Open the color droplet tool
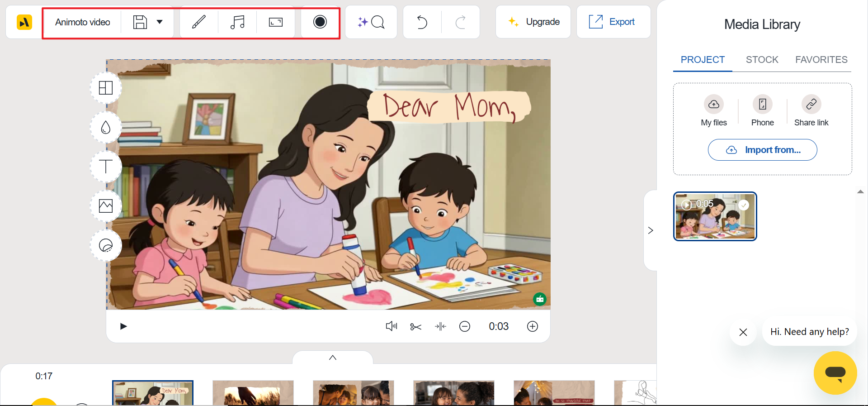Screen dimensions: 868x406 tap(106, 127)
